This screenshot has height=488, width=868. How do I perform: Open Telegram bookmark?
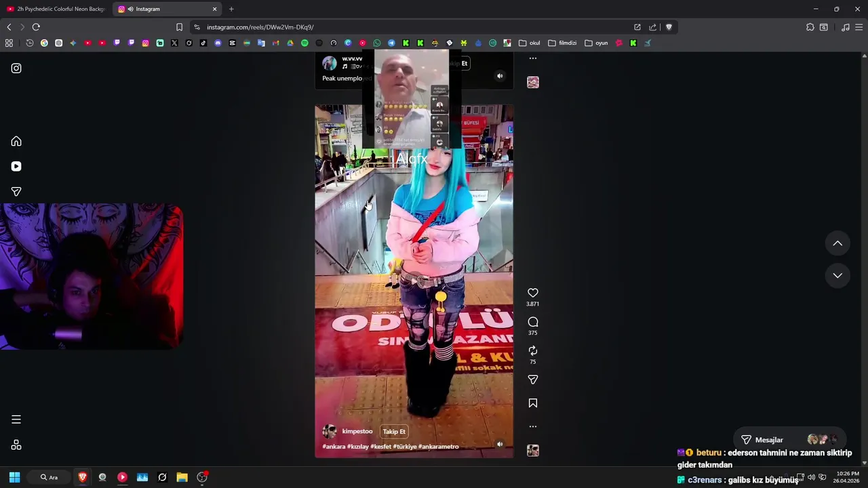tap(391, 43)
